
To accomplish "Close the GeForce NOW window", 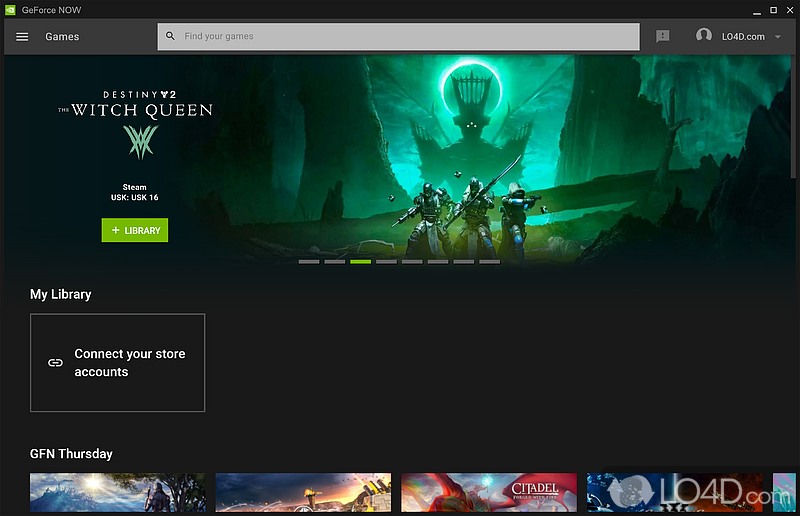I will click(x=790, y=10).
